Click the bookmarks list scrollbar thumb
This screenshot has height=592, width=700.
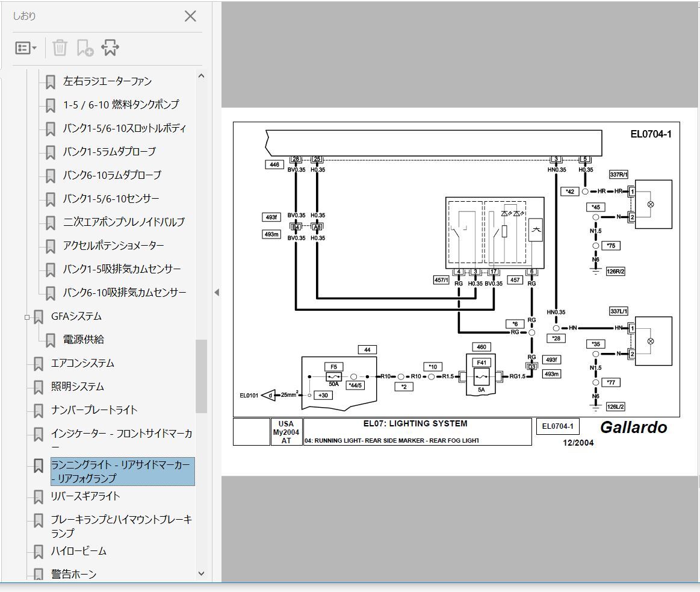click(202, 376)
